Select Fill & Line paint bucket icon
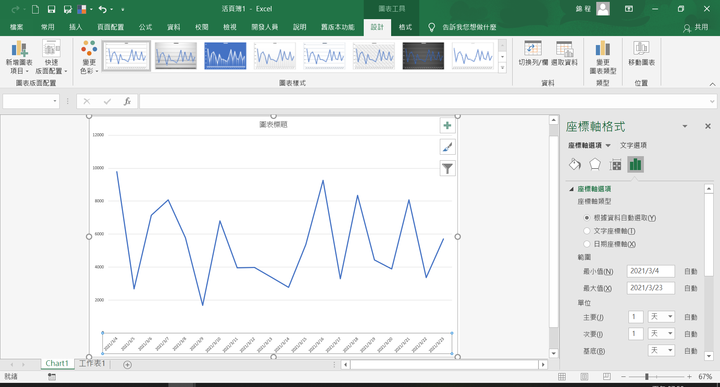Image resolution: width=720 pixels, height=387 pixels. tap(574, 164)
